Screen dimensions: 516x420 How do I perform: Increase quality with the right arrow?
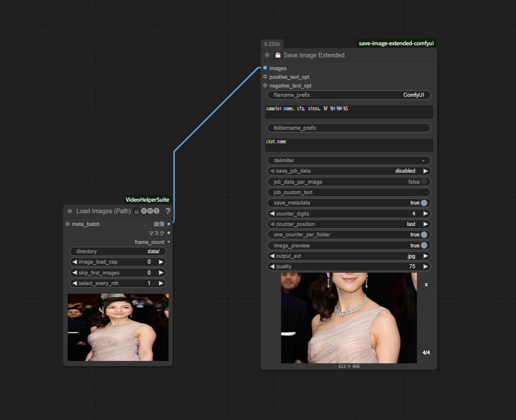pyautogui.click(x=426, y=266)
